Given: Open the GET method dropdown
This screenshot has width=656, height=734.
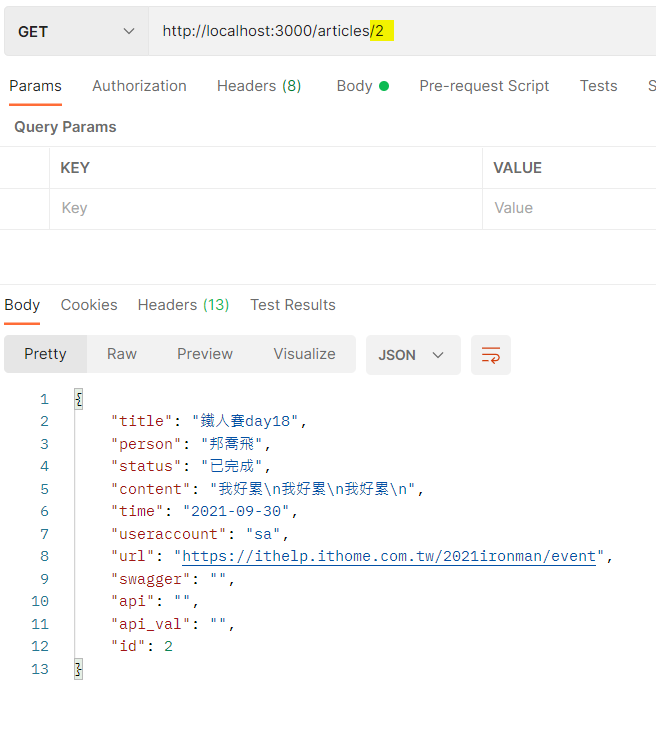Looking at the screenshot, I should coord(75,31).
